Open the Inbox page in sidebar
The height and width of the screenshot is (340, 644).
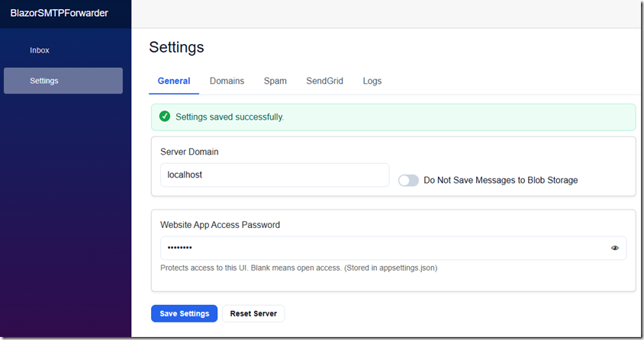(40, 50)
